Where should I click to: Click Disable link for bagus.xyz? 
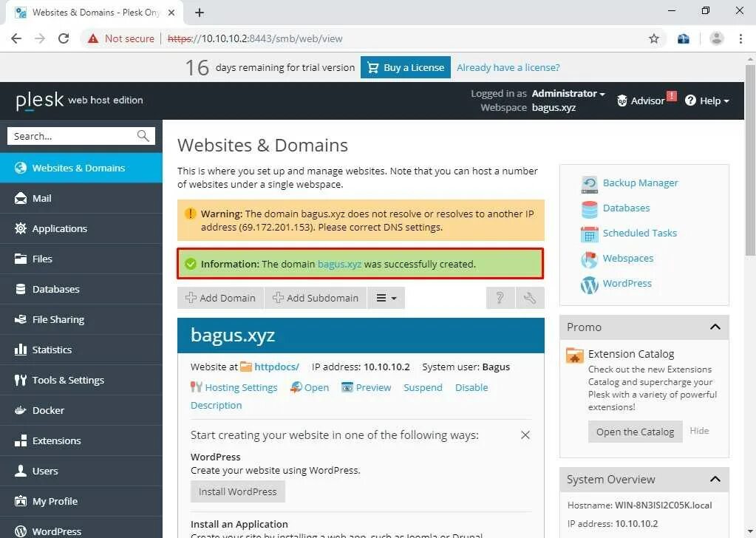[471, 387]
